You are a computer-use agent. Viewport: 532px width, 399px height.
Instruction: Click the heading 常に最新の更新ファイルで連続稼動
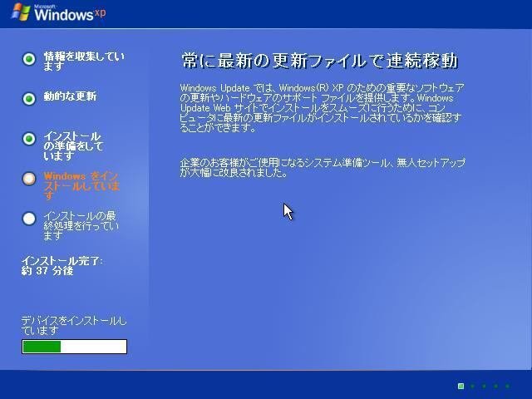click(320, 61)
